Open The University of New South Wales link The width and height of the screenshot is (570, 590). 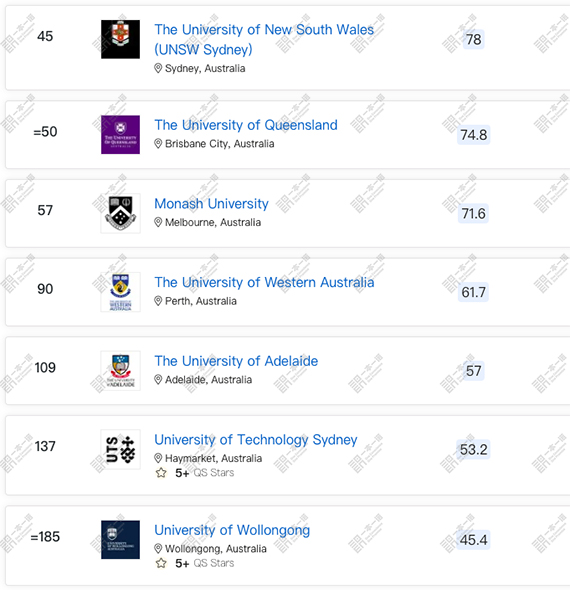click(264, 40)
